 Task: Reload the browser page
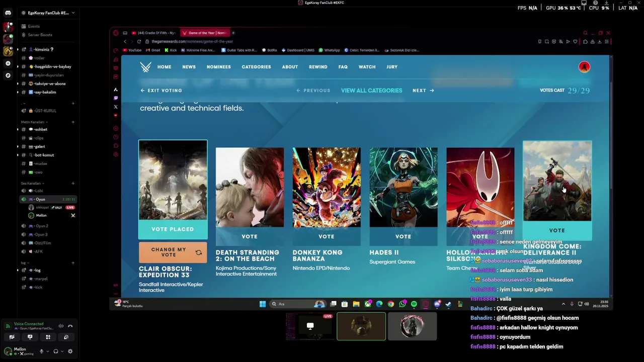pyautogui.click(x=140, y=41)
